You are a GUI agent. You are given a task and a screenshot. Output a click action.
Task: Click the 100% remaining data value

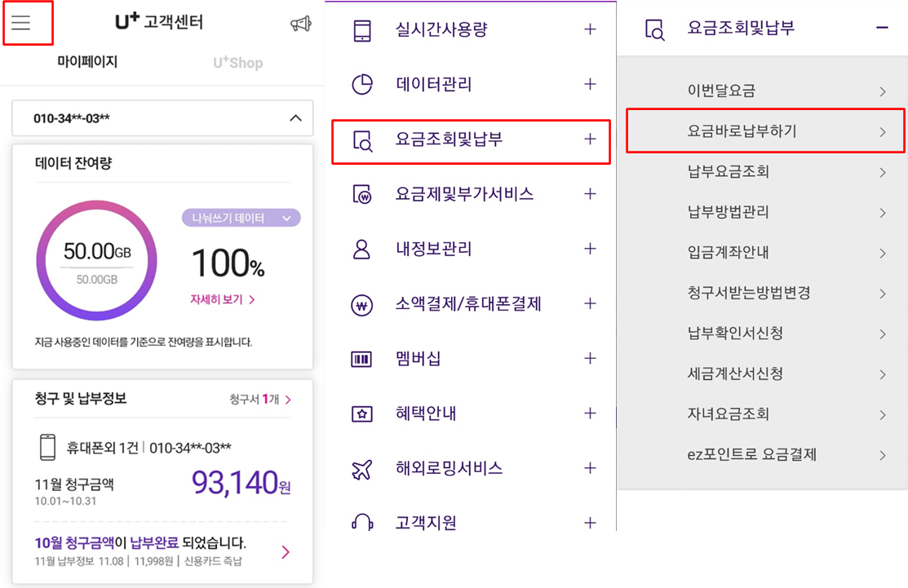(x=228, y=263)
